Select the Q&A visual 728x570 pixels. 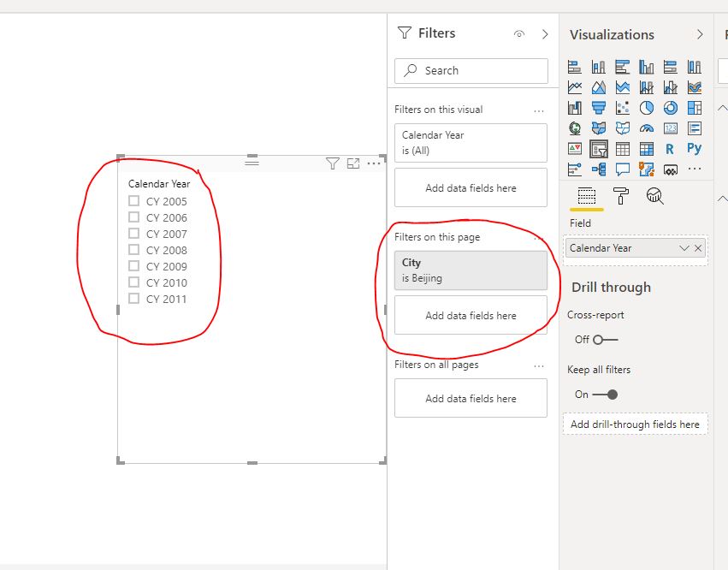pyautogui.click(x=622, y=169)
